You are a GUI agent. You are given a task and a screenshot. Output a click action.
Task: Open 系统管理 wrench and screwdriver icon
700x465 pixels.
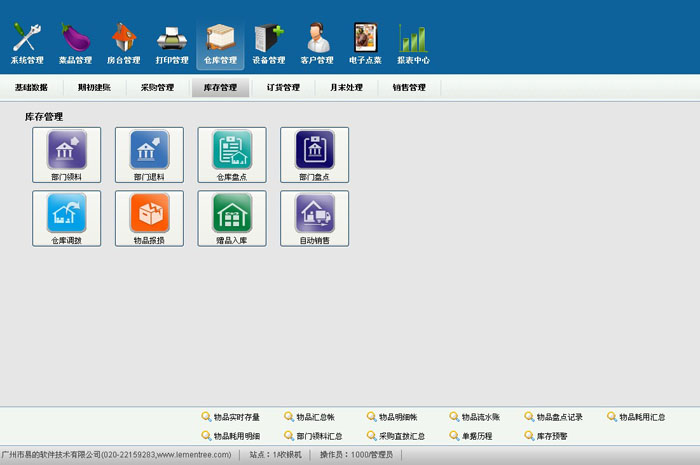27,44
